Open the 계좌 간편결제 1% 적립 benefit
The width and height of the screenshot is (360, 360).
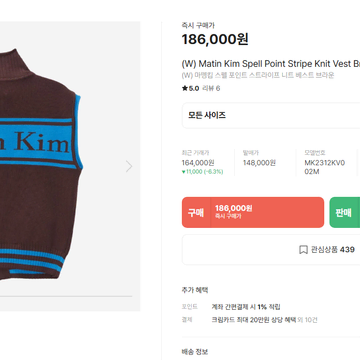pos(246,307)
